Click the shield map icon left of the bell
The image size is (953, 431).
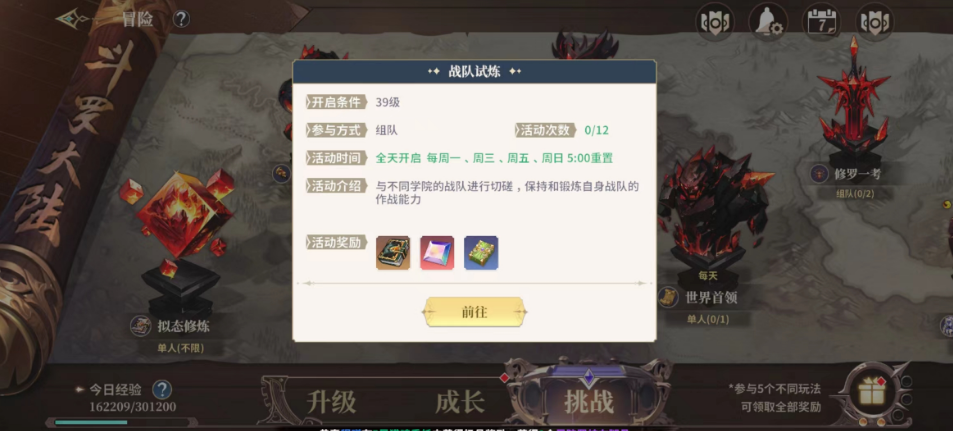tap(714, 22)
